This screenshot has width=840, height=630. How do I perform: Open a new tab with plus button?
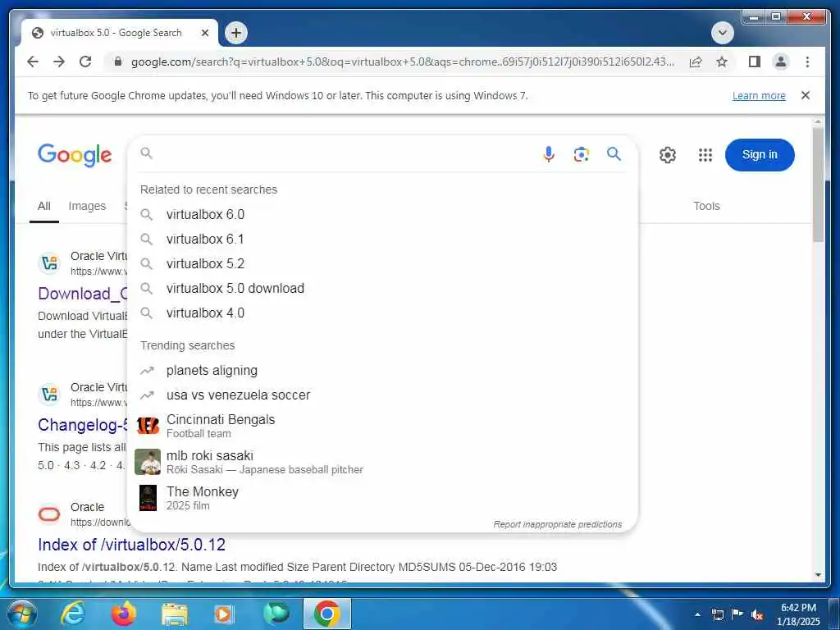tap(235, 33)
